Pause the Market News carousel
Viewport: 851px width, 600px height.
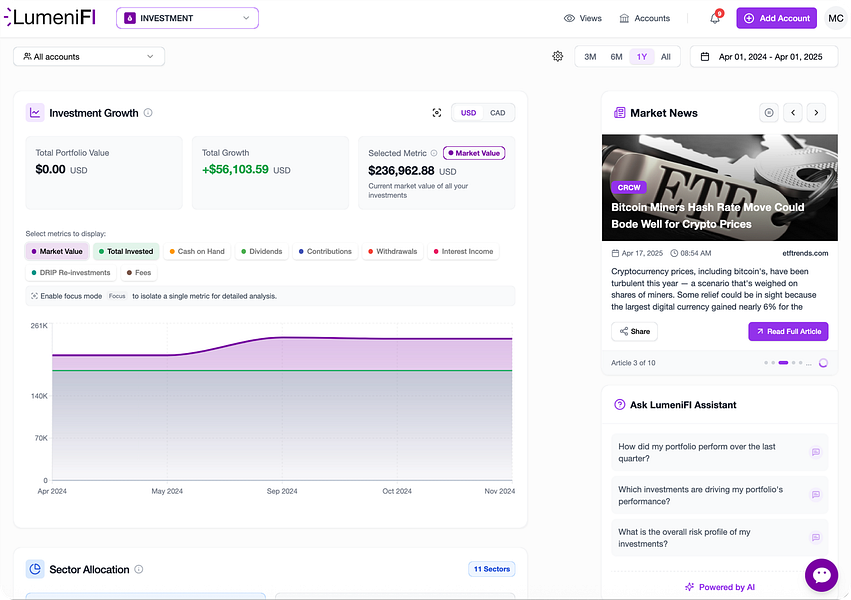point(769,113)
